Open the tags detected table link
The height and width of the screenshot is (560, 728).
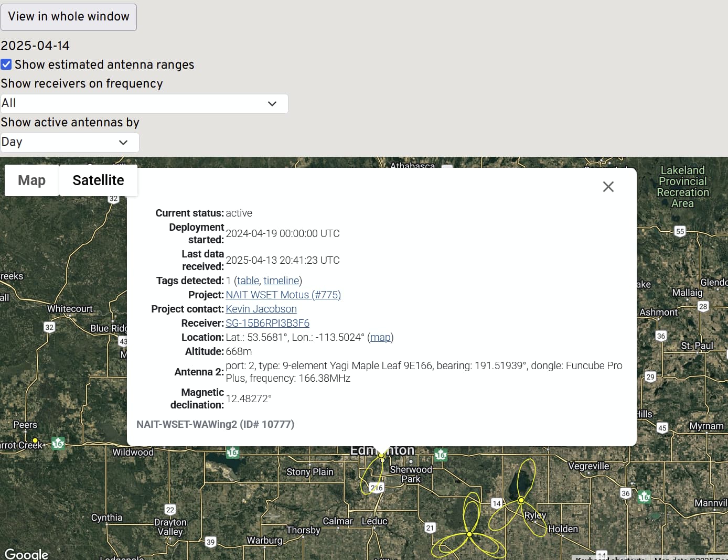[248, 281]
